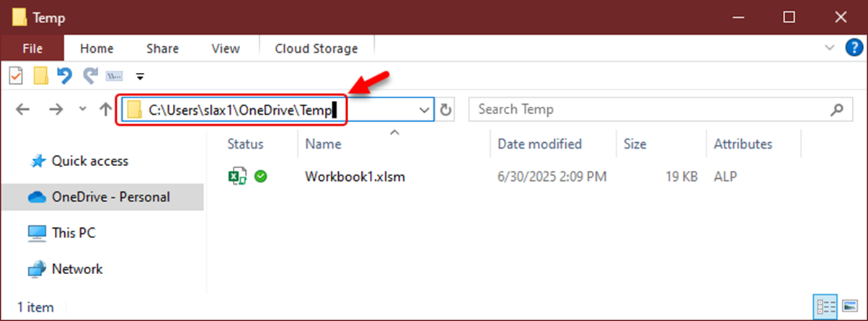Open the address bar history dropdown
Viewport: 868px width, 321px height.
tap(424, 110)
